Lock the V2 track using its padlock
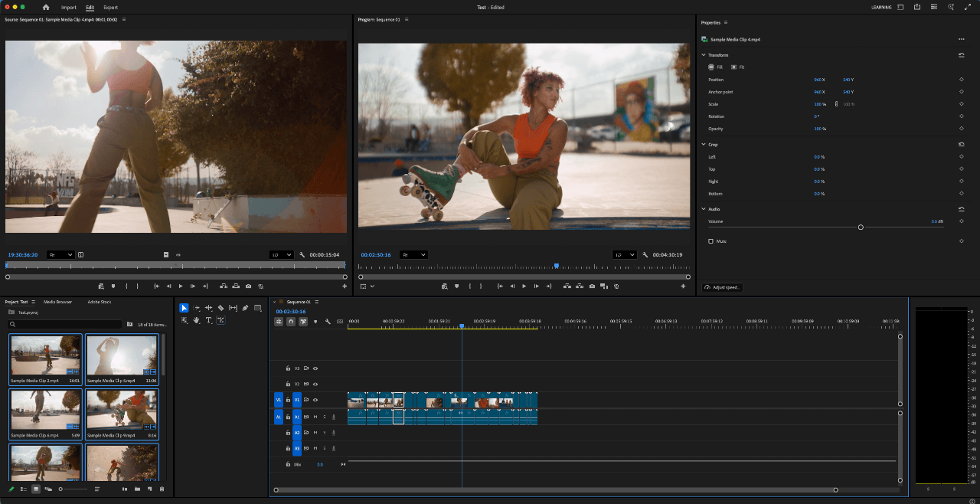This screenshot has width=980, height=504. (288, 384)
